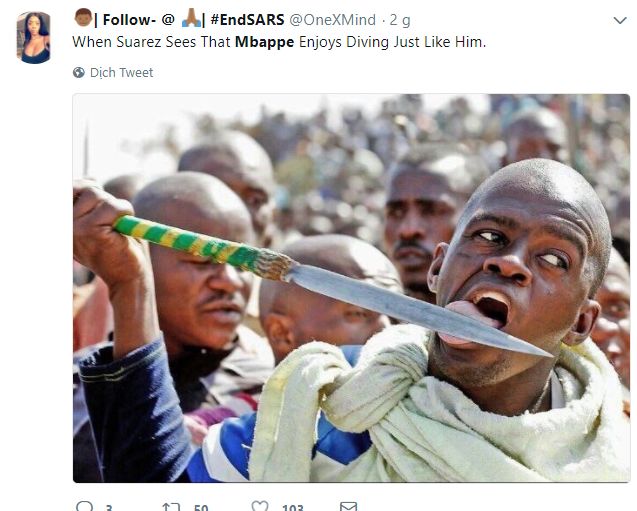The height and width of the screenshot is (511, 637).
Task: Open the #EndSARS hashtag in display name
Action: [x=250, y=19]
